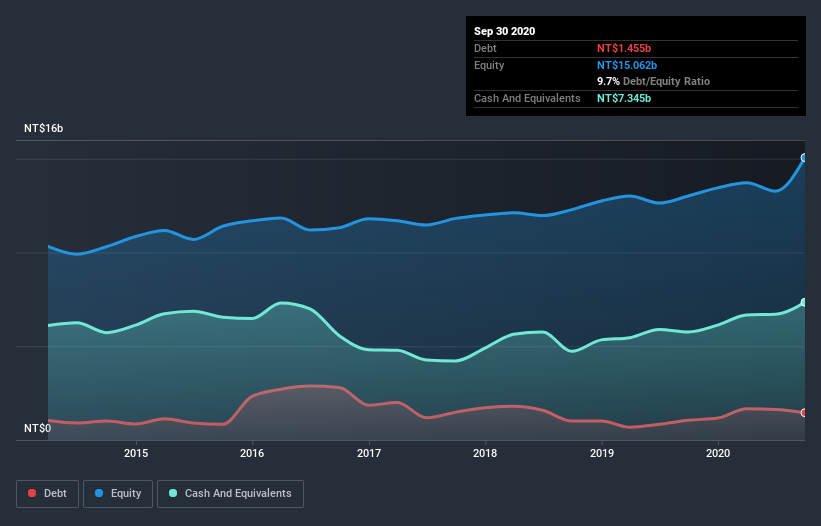Click the NT$16b y-axis label

[43, 128]
